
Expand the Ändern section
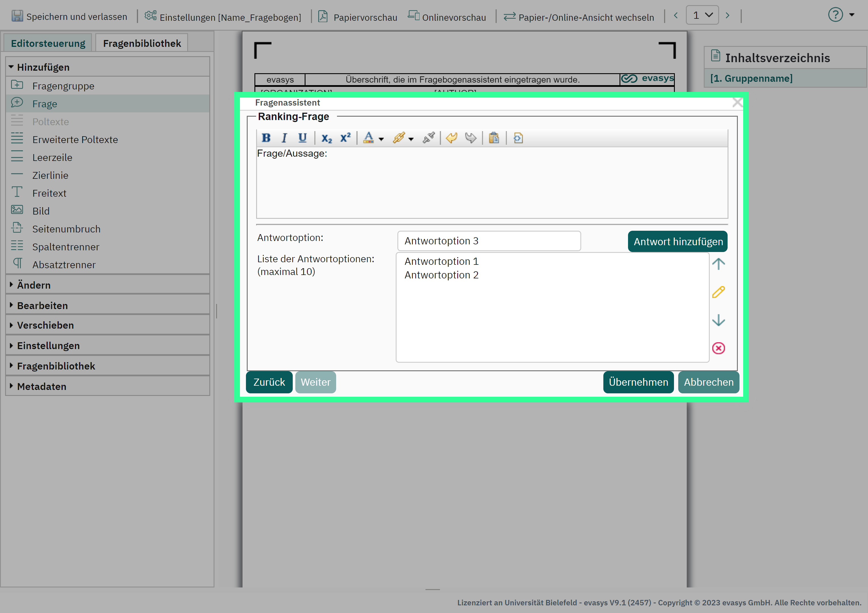(108, 285)
